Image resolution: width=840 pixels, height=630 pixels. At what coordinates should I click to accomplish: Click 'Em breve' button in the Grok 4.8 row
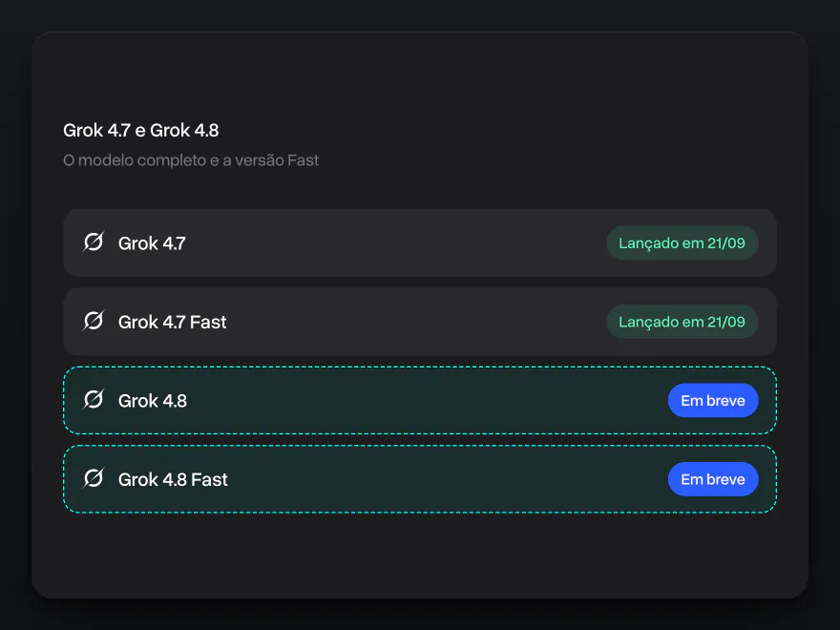(713, 401)
